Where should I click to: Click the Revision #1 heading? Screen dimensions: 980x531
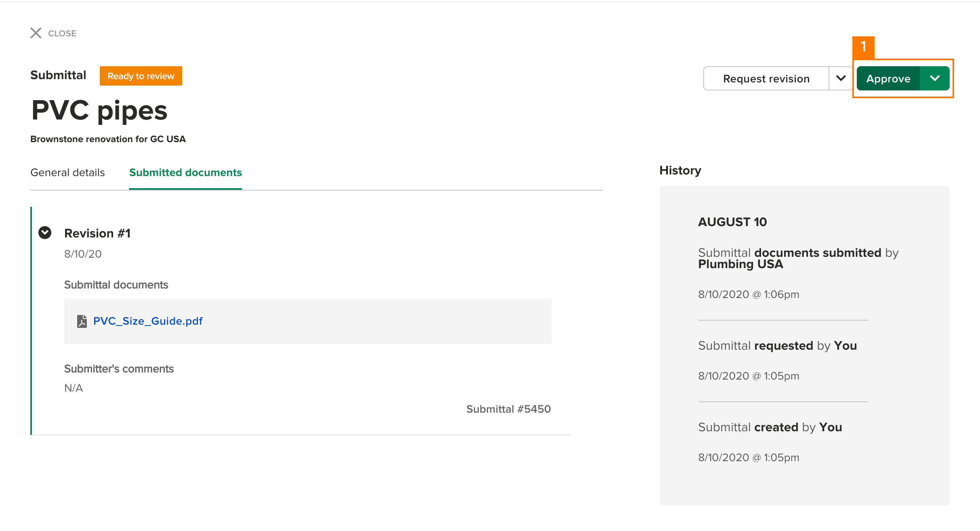pyautogui.click(x=97, y=233)
